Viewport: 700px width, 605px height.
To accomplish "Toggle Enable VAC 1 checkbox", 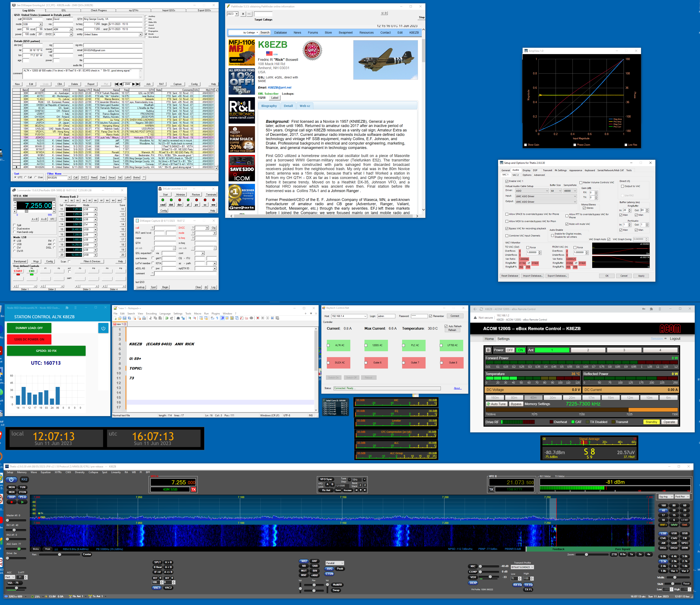I will click(x=507, y=181).
